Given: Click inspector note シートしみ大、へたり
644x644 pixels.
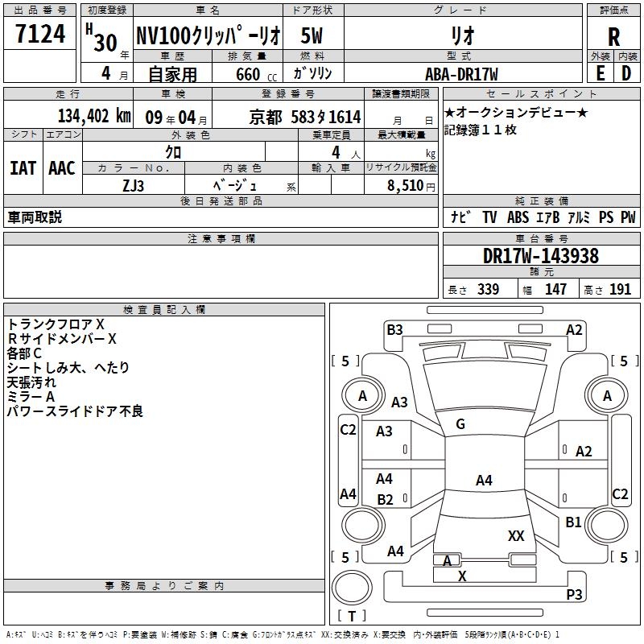Looking at the screenshot, I should click(x=68, y=368).
